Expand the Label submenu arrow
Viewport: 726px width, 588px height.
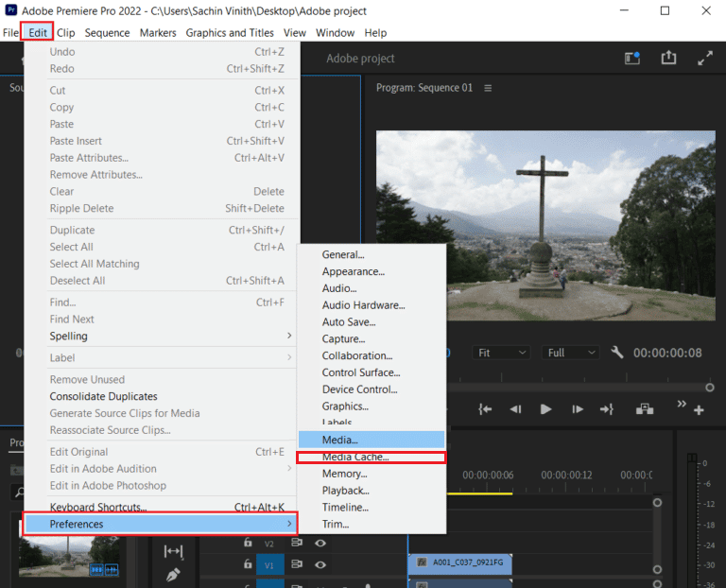point(289,357)
